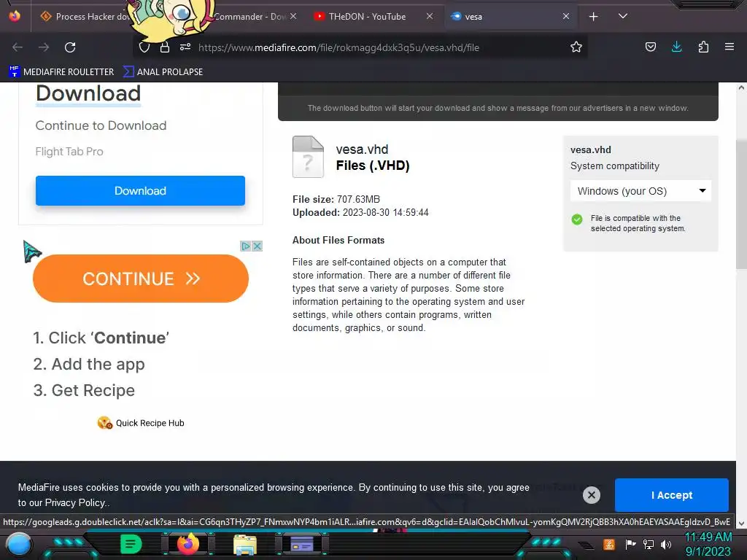Click 'Continue to Download' text
This screenshot has width=747, height=560.
point(101,125)
